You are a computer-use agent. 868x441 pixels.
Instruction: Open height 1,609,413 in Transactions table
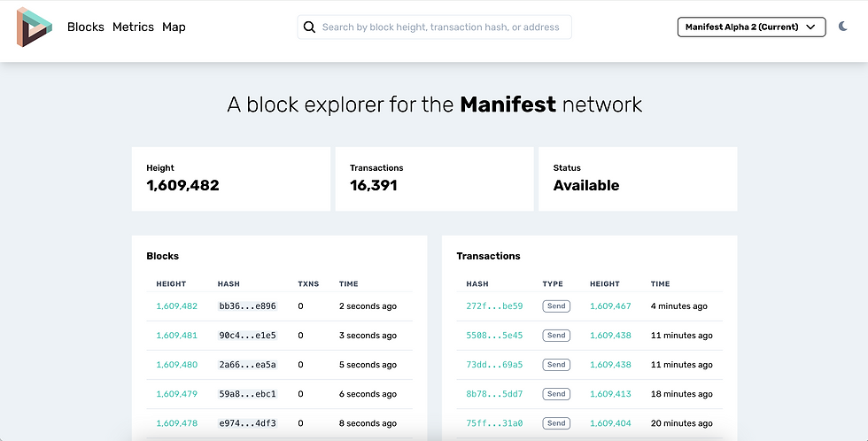click(x=610, y=394)
